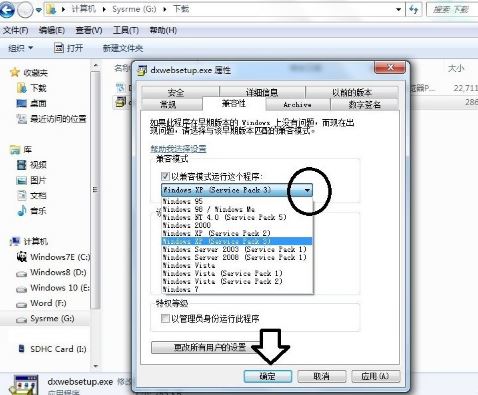Switch to the 常规 tab
Viewport: 478px width, 395px height.
tap(171, 104)
